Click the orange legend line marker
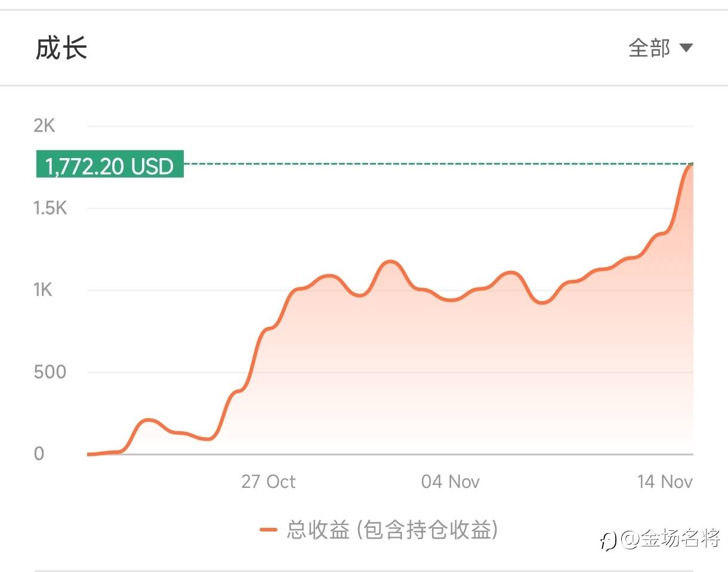Image resolution: width=728 pixels, height=572 pixels. click(269, 529)
